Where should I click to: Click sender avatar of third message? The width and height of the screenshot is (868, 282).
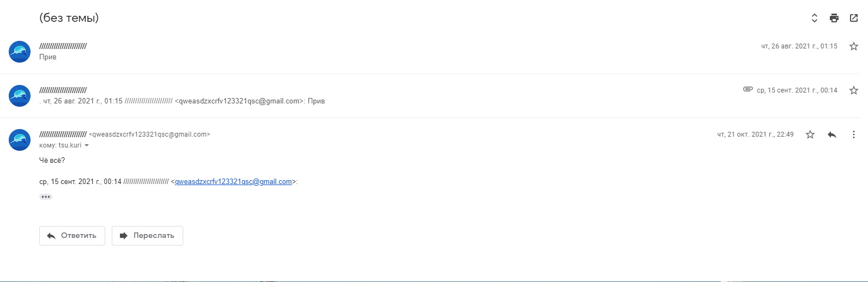click(20, 140)
